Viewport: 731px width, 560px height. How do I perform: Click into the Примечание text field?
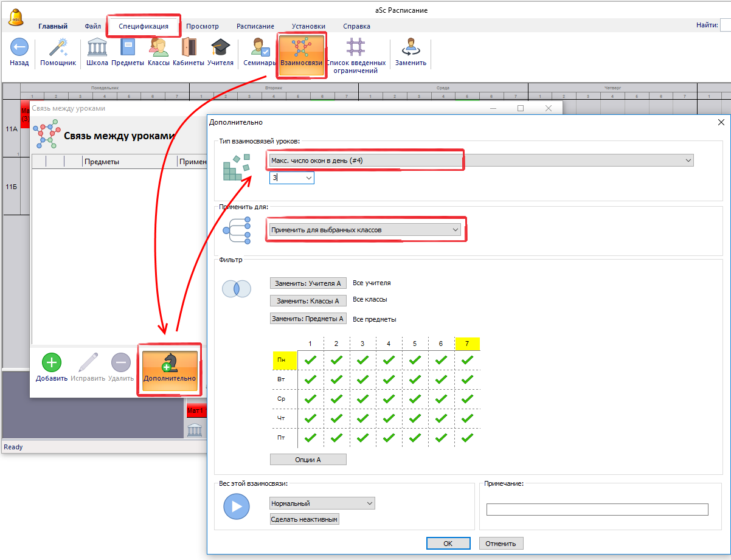597,510
